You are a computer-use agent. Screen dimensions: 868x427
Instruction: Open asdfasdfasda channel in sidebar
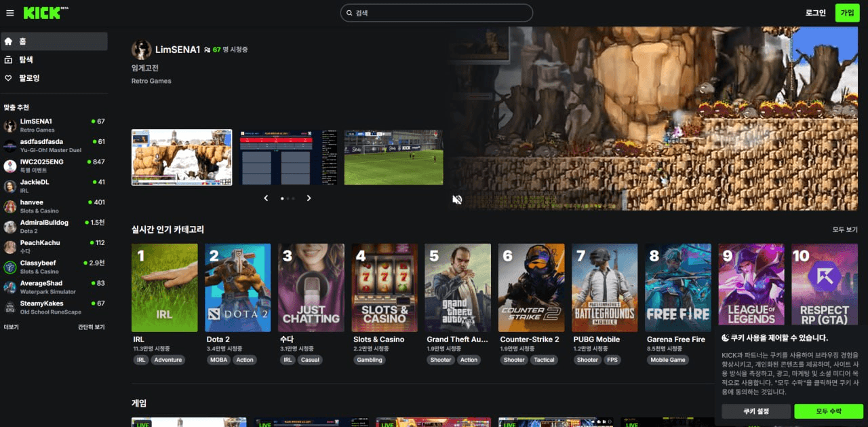pos(54,146)
